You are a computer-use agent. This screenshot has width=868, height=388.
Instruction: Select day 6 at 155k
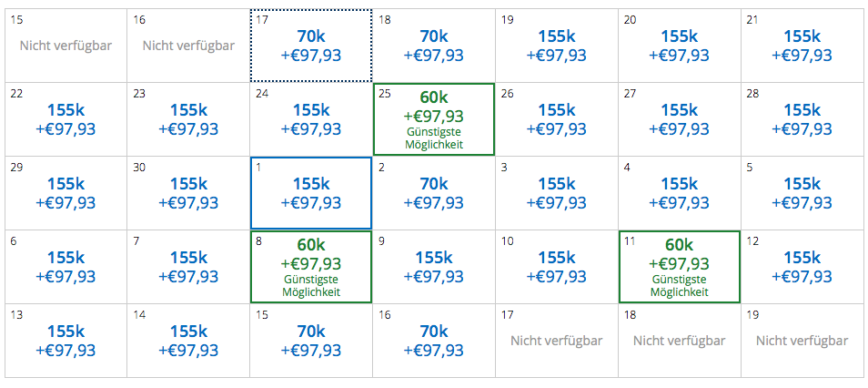tap(66, 267)
